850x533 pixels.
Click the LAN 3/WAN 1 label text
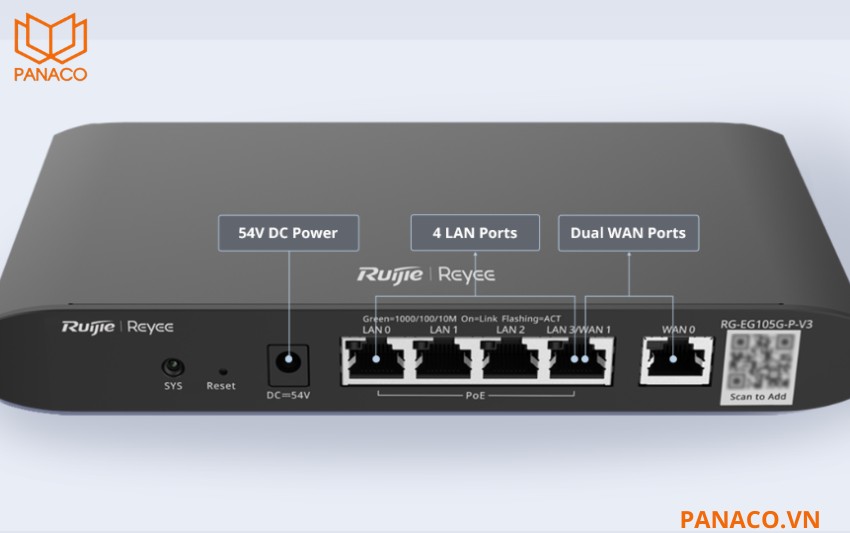pos(578,330)
